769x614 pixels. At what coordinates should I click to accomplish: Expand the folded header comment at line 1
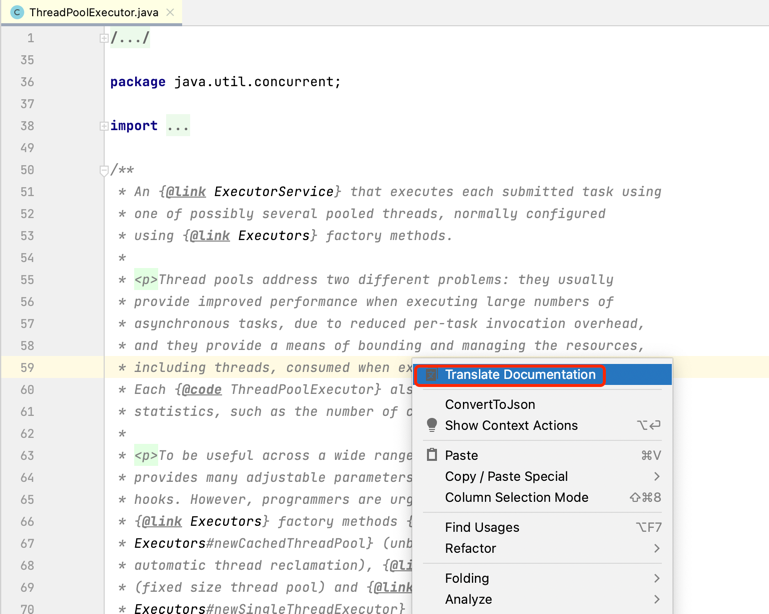(104, 38)
